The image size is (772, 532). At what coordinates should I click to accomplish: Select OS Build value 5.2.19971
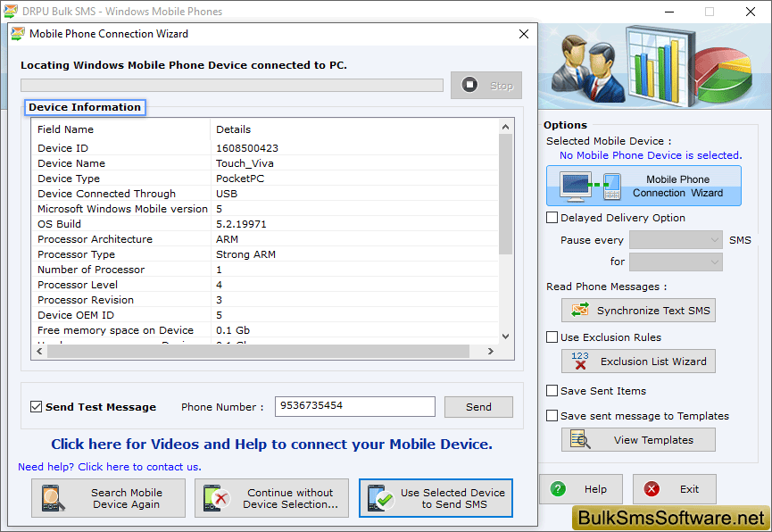[x=241, y=224]
